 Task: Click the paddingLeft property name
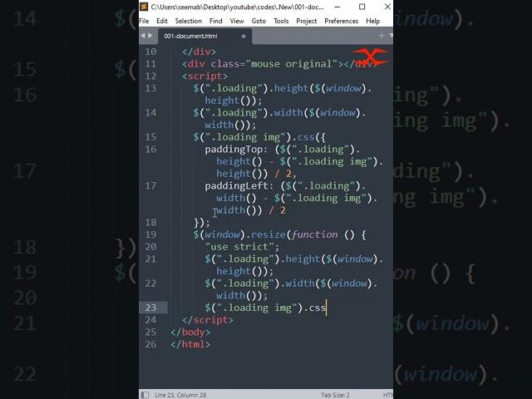(236, 186)
